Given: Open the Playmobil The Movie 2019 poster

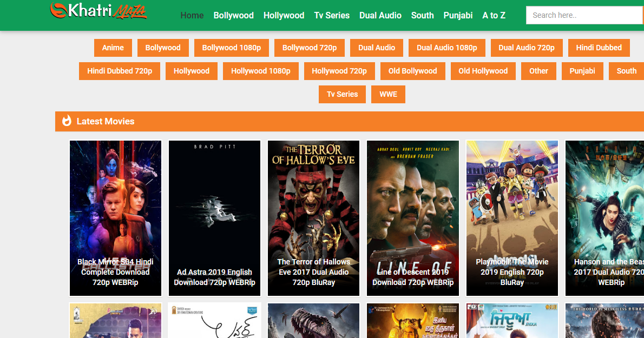Looking at the screenshot, I should point(512,218).
